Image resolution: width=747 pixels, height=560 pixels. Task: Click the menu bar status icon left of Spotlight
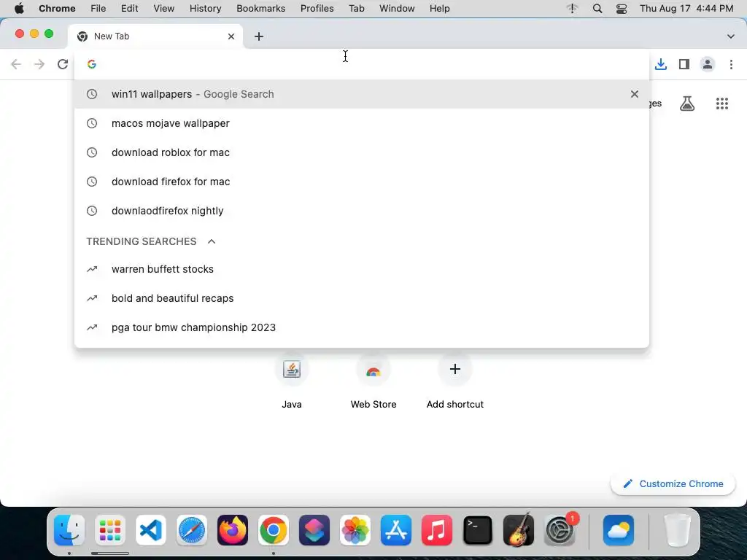click(572, 8)
